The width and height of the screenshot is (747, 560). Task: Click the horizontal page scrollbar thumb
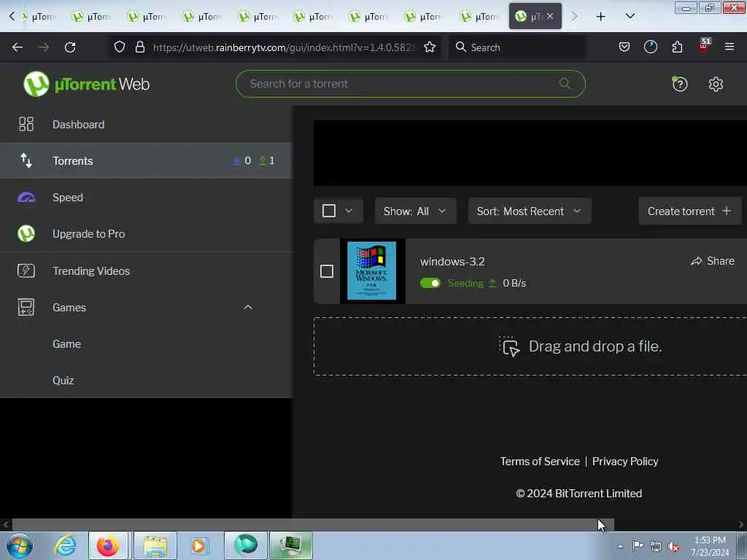click(x=313, y=524)
